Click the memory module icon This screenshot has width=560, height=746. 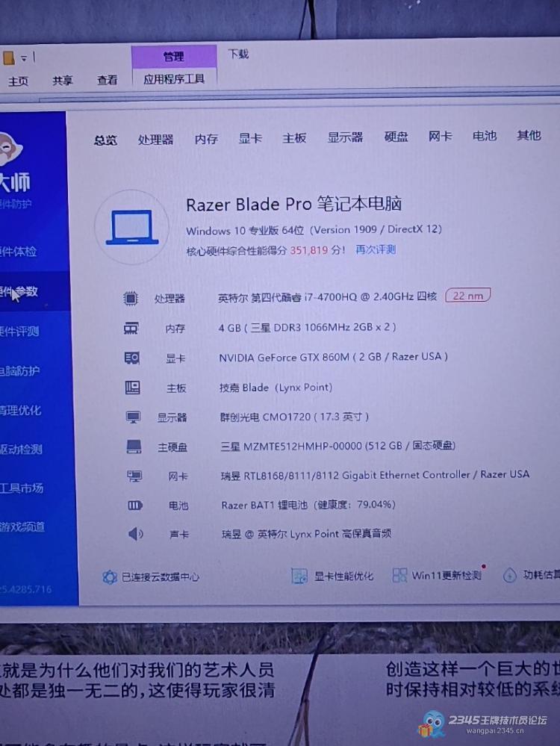point(131,328)
